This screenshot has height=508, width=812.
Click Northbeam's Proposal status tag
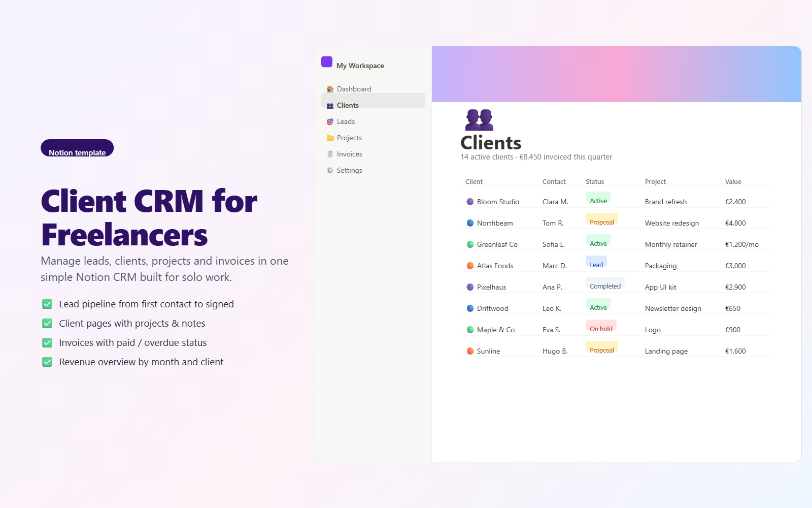point(602,219)
